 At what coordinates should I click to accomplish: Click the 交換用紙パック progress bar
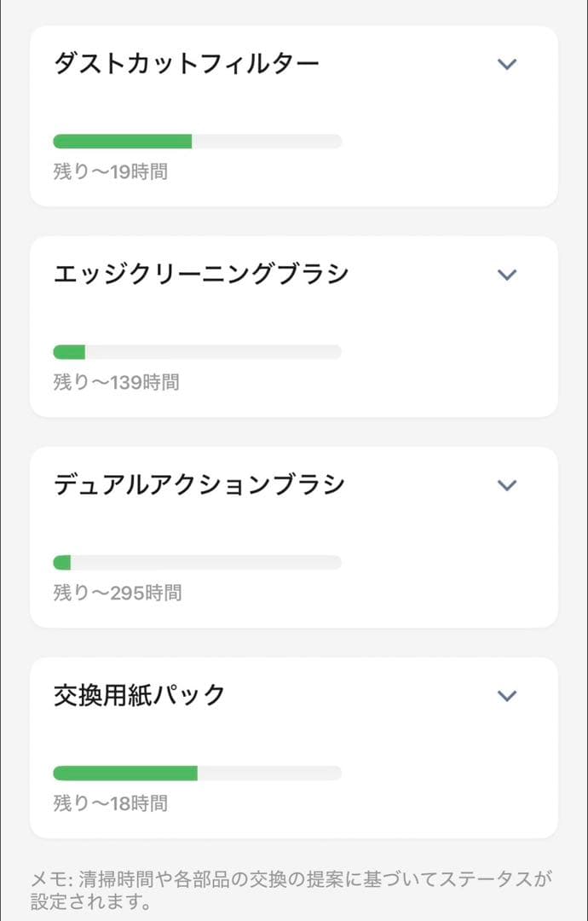coord(196,771)
